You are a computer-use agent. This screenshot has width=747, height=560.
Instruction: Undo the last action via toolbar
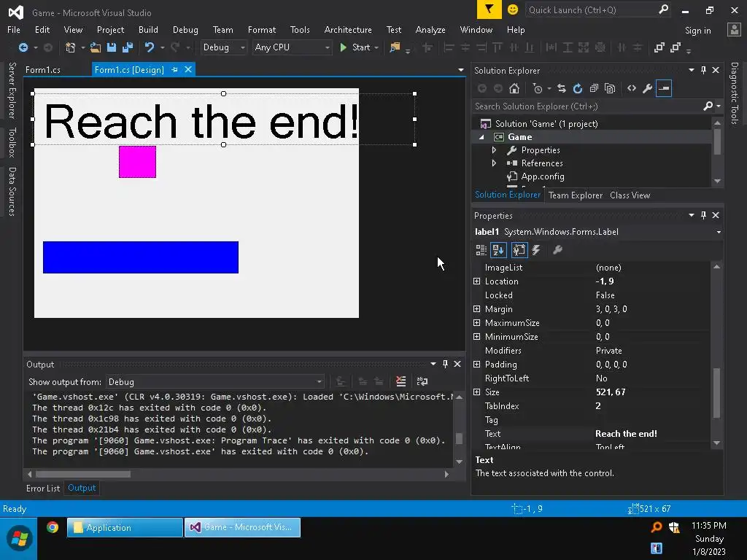(150, 47)
